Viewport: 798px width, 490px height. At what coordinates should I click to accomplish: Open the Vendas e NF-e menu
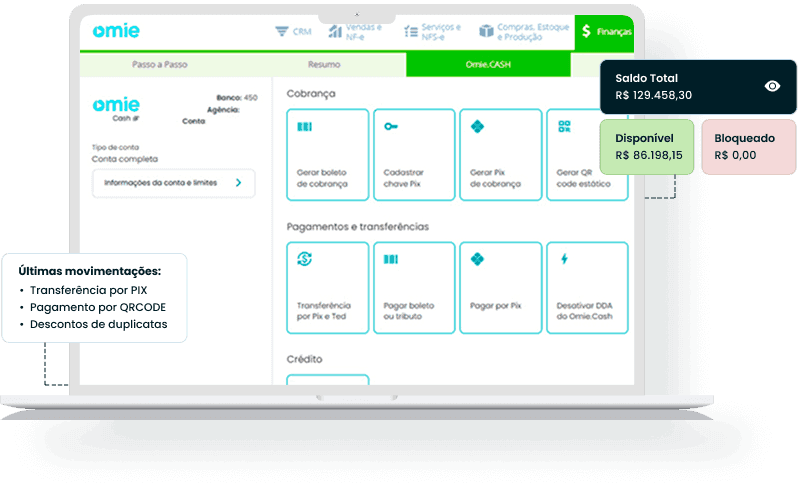[355, 32]
